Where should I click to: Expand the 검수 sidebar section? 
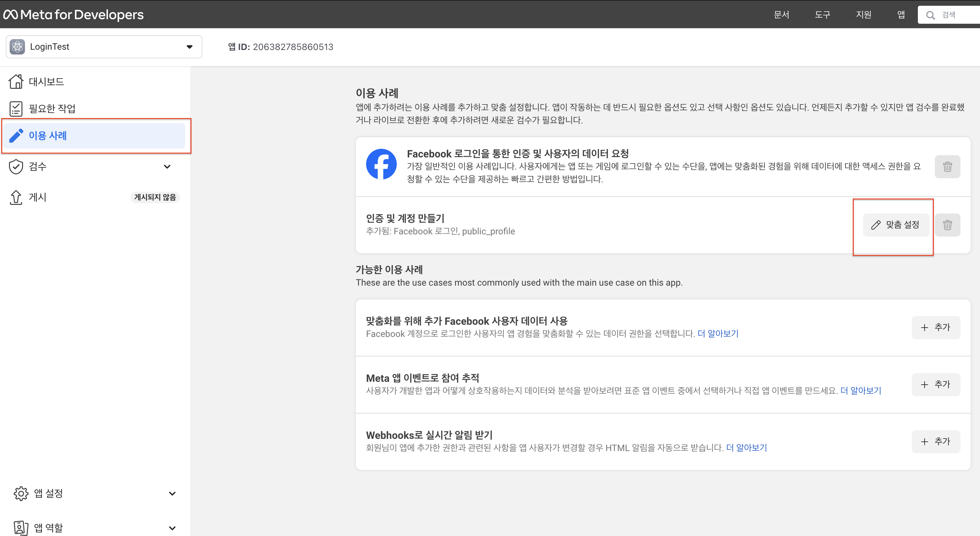pos(167,166)
